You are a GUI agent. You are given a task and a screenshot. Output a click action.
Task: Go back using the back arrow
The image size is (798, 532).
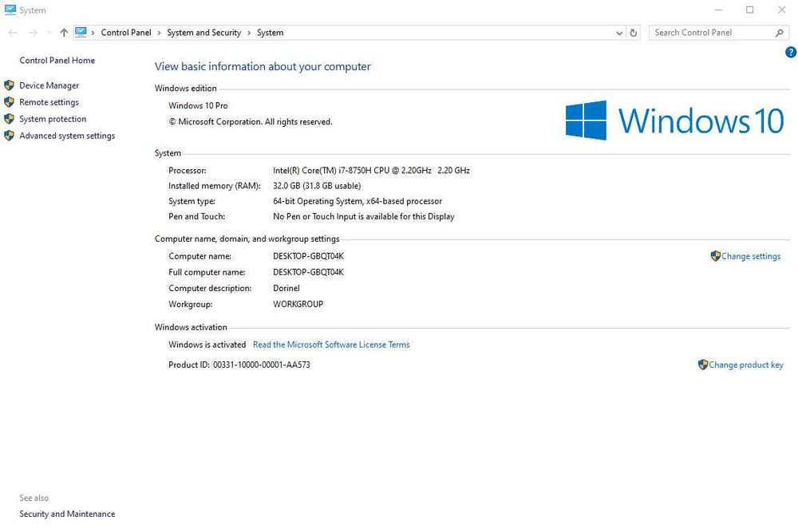[14, 33]
